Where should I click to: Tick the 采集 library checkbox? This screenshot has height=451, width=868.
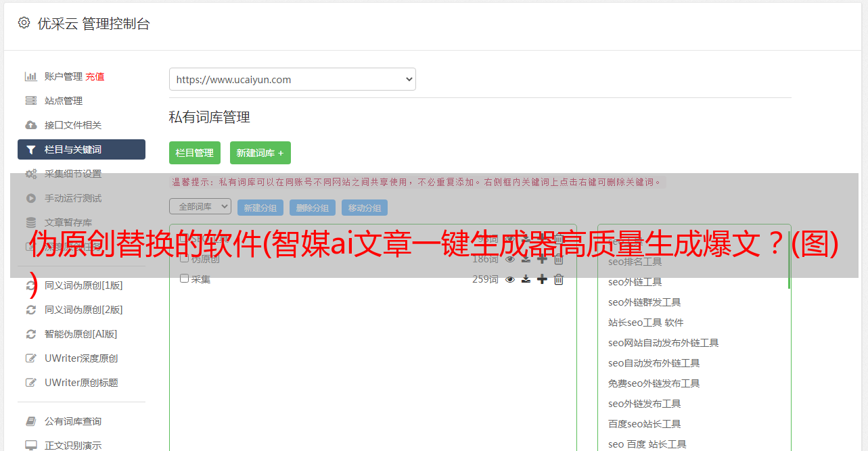pyautogui.click(x=184, y=279)
